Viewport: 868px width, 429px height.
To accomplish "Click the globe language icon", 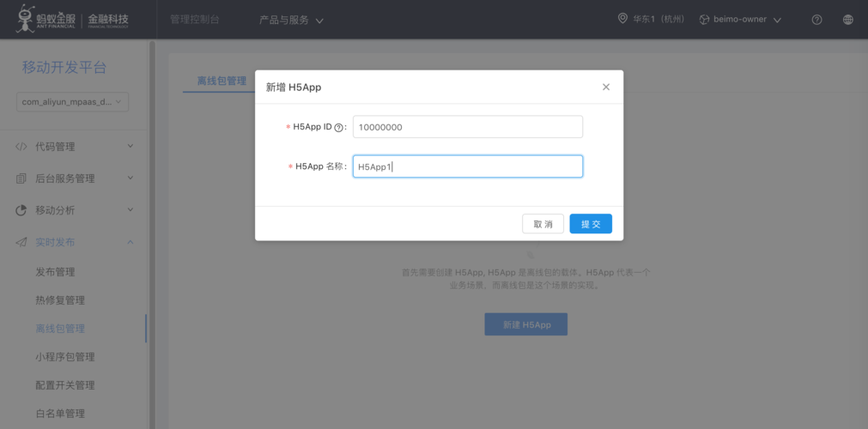I will [x=848, y=20].
